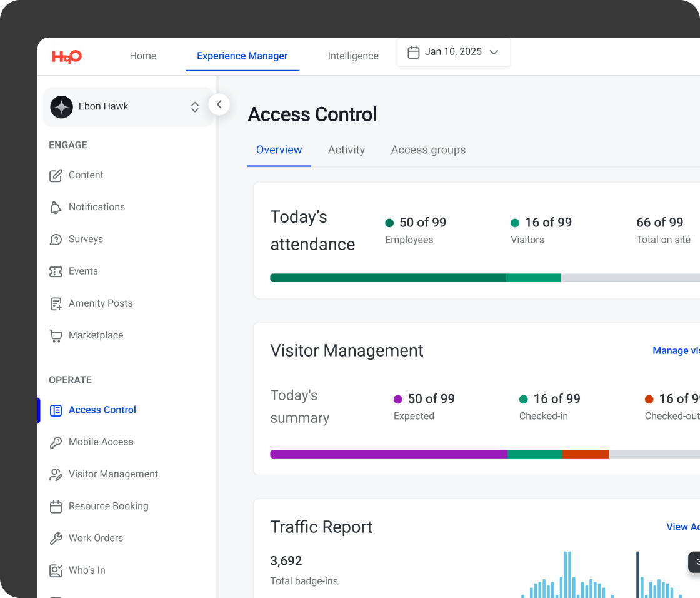Viewport: 700px width, 598px height.
Task: Click the 50 of 99 Employees stat
Action: click(416, 231)
